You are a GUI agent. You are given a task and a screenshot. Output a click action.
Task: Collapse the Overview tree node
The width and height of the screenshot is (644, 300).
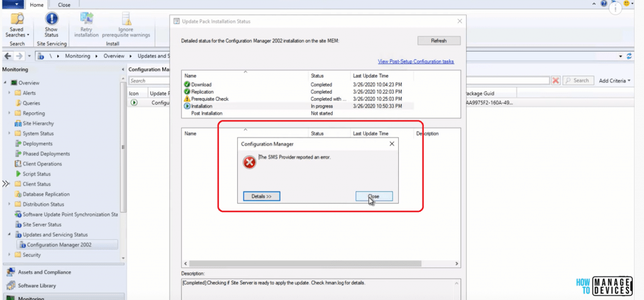(x=5, y=82)
